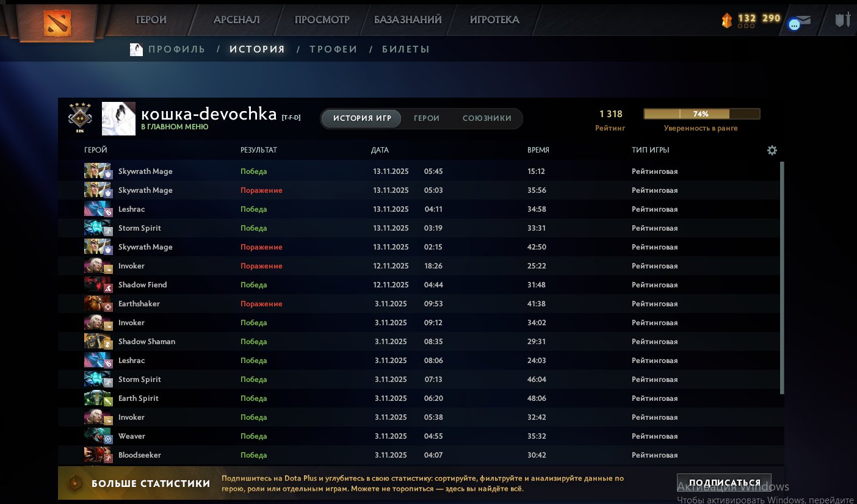Open chat via the speech bubble icon

click(794, 23)
